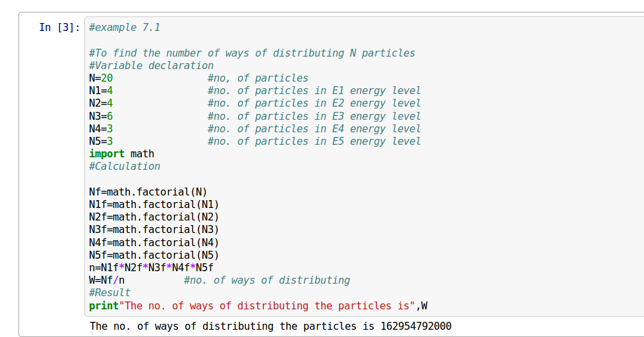Image resolution: width=644 pixels, height=337 pixels.
Task: Click the #Calculation comment
Action: [125, 167]
